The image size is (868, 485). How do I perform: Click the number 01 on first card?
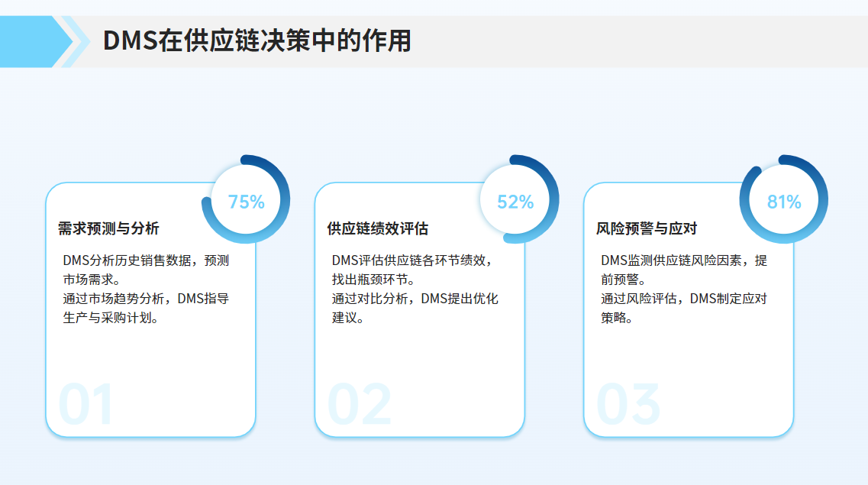86,404
